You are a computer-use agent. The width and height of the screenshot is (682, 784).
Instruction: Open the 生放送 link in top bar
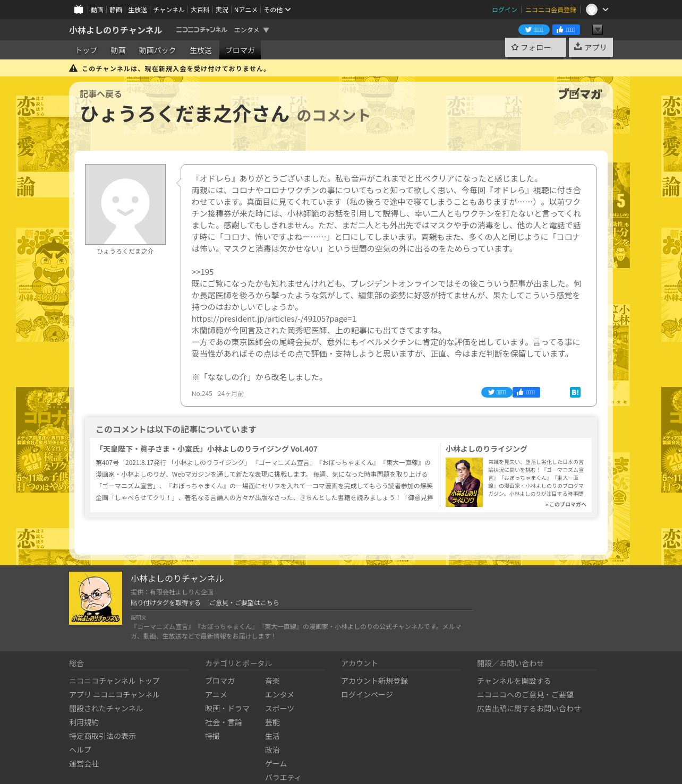click(x=138, y=10)
